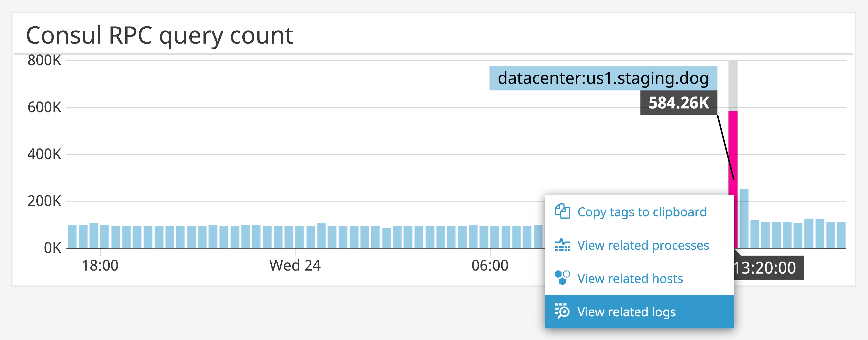Click the first blue bar on the left
868x340 pixels.
[72, 236]
